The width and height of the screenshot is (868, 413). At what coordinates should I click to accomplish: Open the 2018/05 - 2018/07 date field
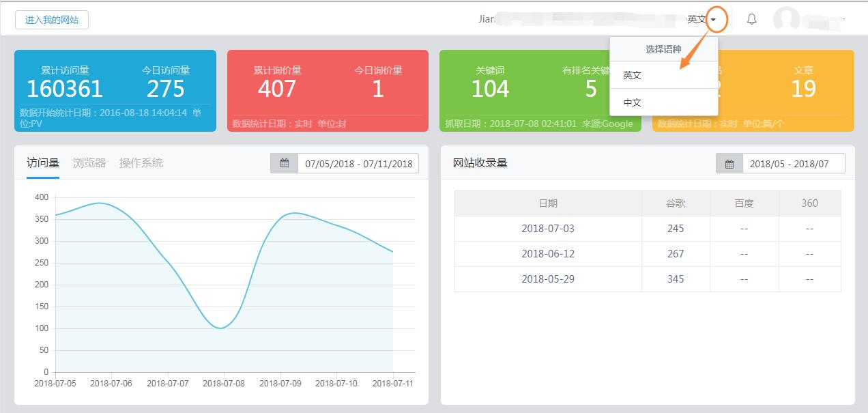point(793,164)
